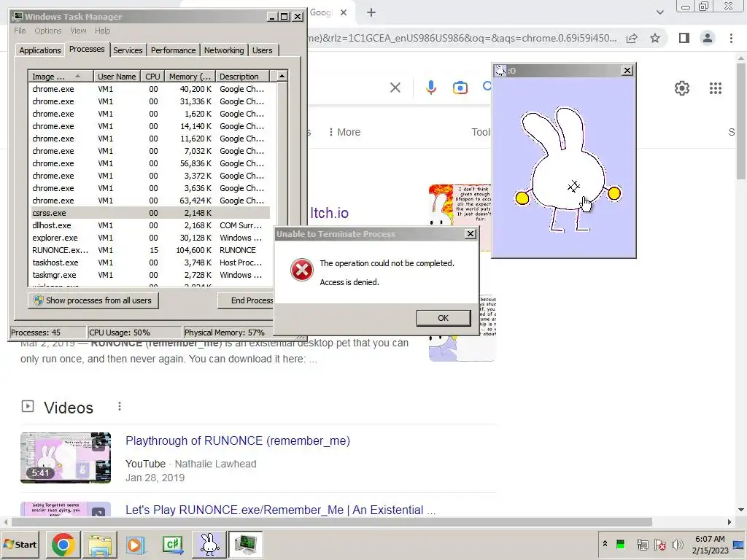
Task: Open a new Chrome tab
Action: [371, 13]
